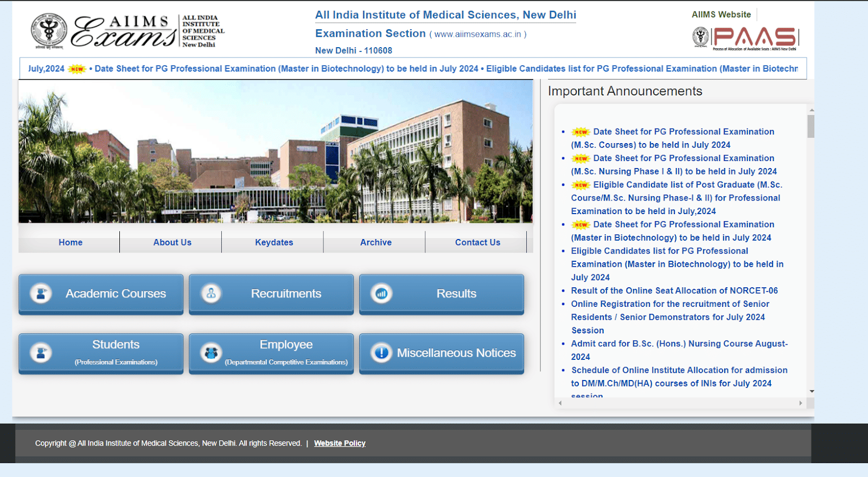Click the copyright notice text in footer
Viewport: 868px width, 477px height.
pos(168,443)
